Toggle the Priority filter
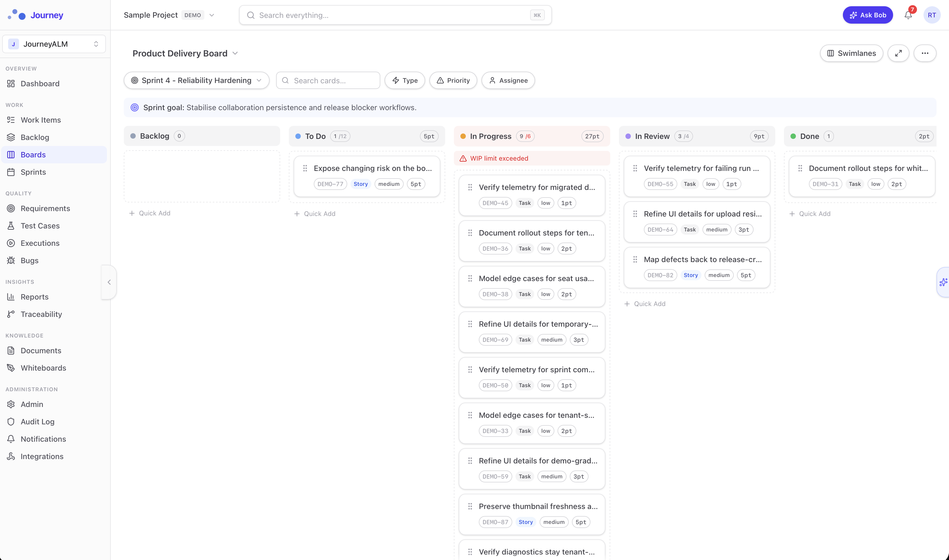This screenshot has width=949, height=560. point(453,80)
